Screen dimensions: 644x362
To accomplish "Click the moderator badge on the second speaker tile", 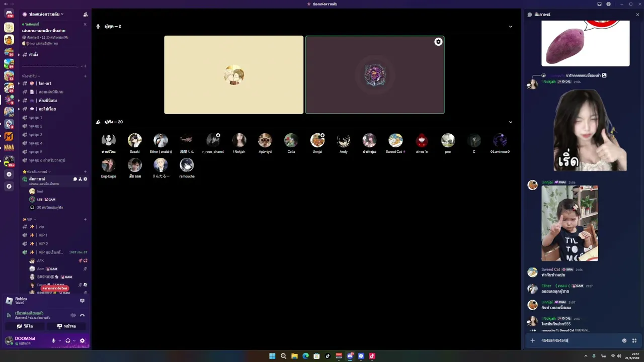I will (x=438, y=42).
